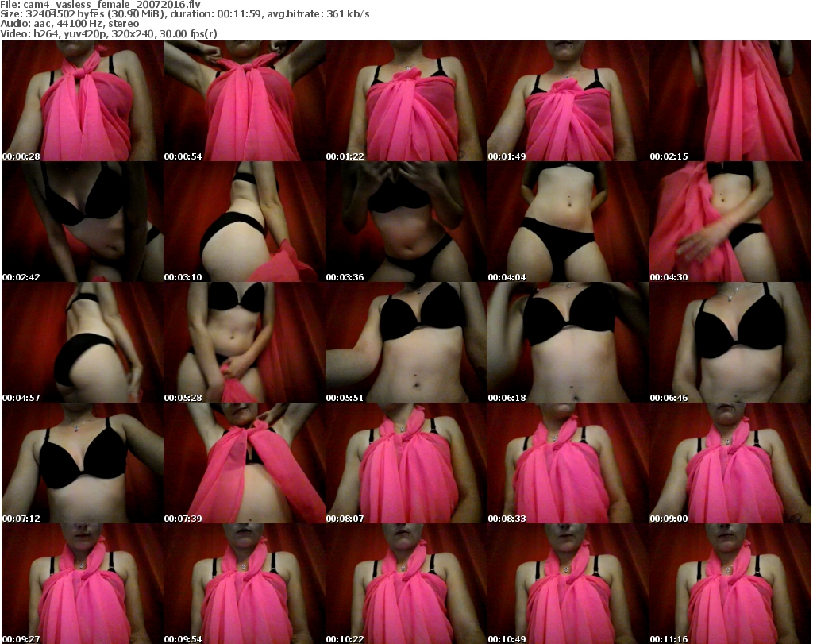Choose the thumbnail at 00:09:00
Screen dimensions: 813x644
pyautogui.click(x=730, y=463)
